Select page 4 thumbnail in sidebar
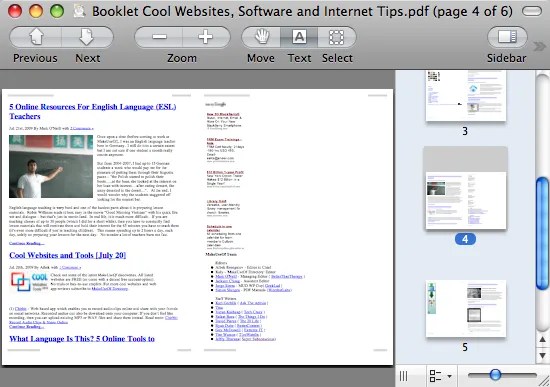The image size is (550, 387). pos(466,200)
